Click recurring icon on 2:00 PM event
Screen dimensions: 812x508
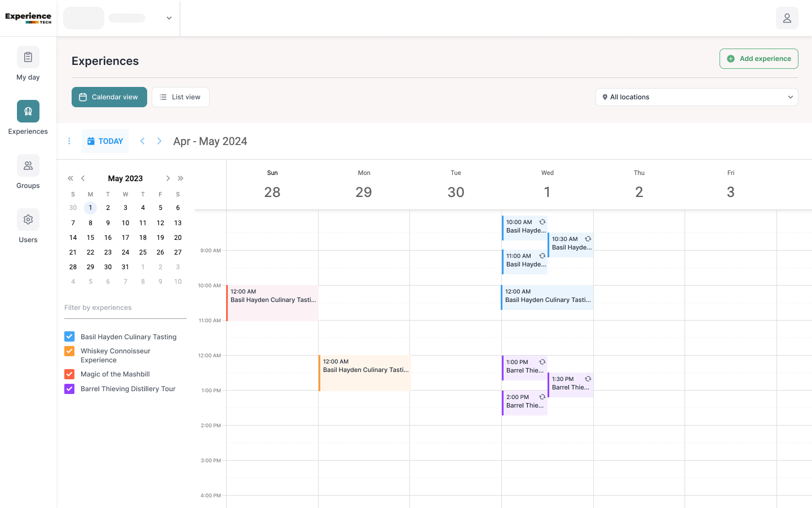tap(542, 397)
